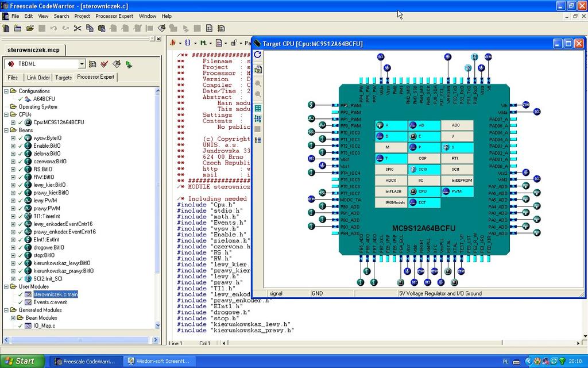Click the PL language indicator in system tray
Screen dimensions: 588x368
point(505,362)
